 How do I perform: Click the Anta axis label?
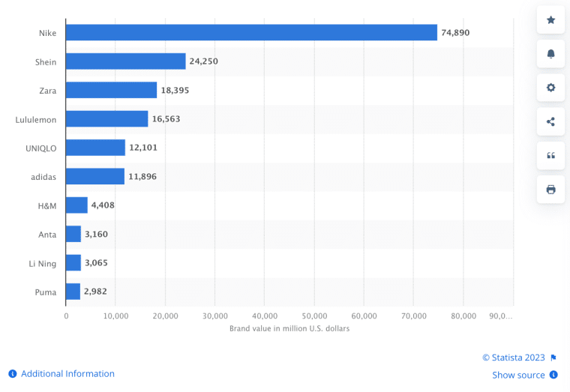tap(47, 235)
